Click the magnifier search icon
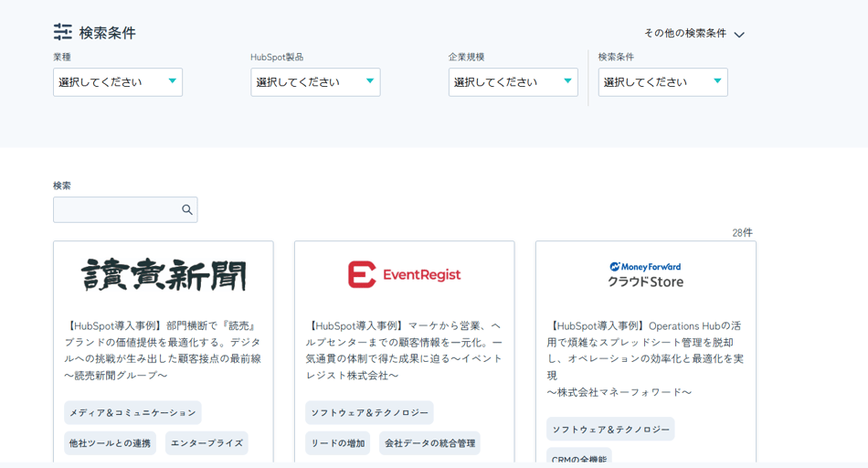This screenshot has height=468, width=868. point(187,210)
